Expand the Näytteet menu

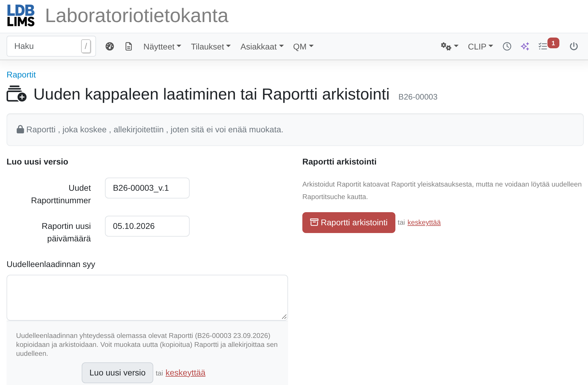click(162, 46)
